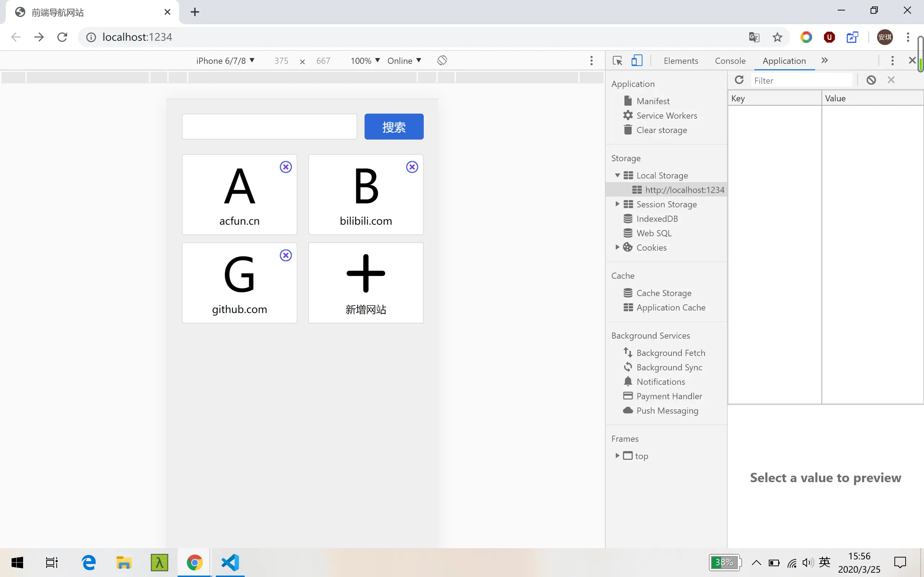The image size is (924, 577).
Task: Click the rotate device orientation icon
Action: [442, 60]
